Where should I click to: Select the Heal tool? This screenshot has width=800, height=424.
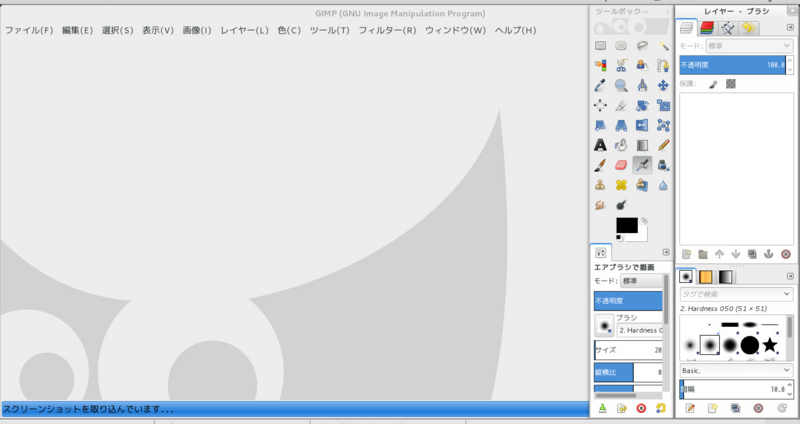click(x=621, y=185)
